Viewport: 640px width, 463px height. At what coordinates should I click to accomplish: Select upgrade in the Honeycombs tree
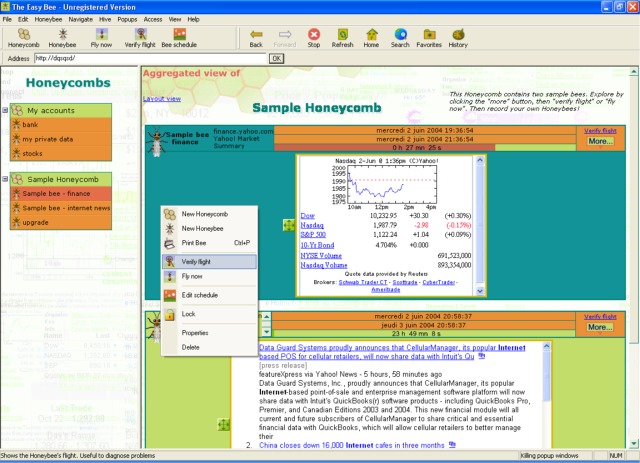pyautogui.click(x=61, y=223)
